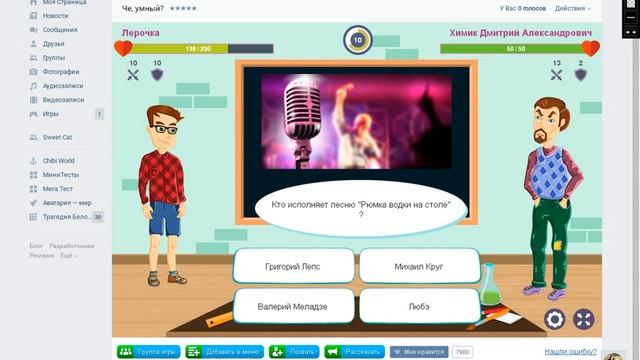Click the Мне нравится like button
This screenshot has width=640, height=360.
[x=419, y=351]
